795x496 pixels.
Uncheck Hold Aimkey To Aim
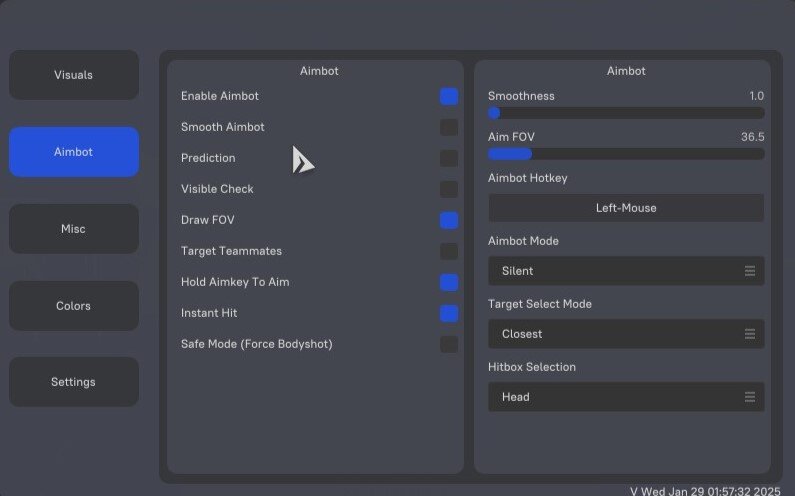[x=449, y=282]
